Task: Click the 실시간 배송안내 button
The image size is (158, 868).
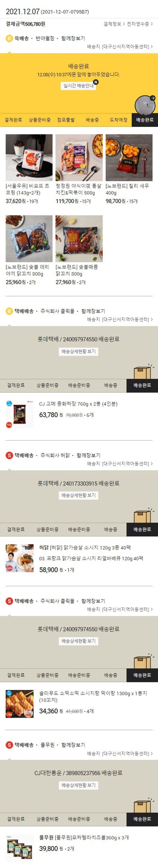Action: tap(79, 86)
